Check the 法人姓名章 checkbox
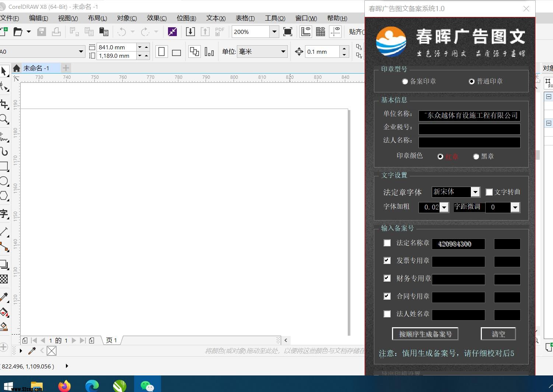553x392 pixels. [x=387, y=314]
